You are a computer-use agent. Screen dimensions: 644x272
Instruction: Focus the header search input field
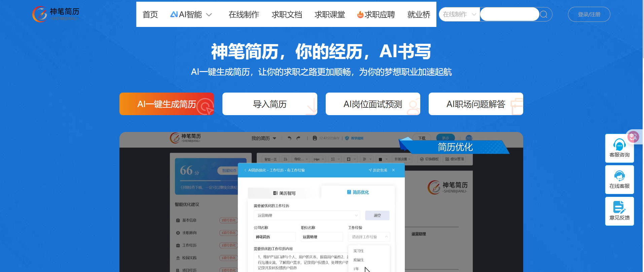point(509,14)
